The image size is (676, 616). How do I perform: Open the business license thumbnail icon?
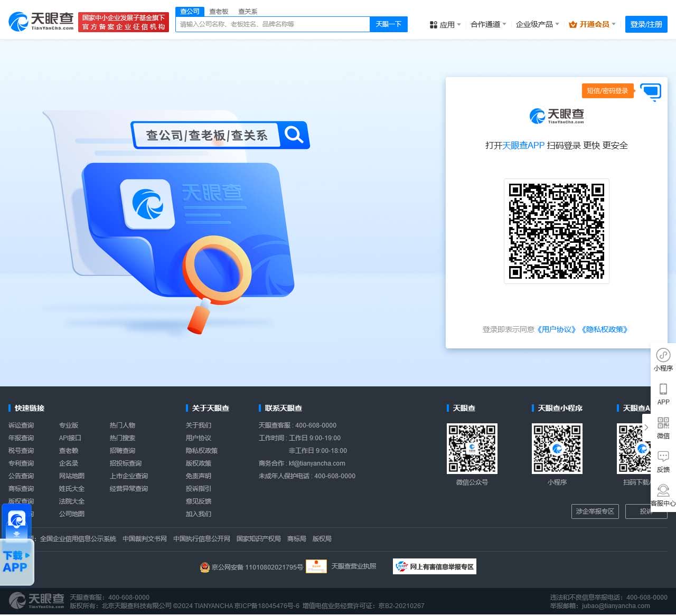click(316, 566)
